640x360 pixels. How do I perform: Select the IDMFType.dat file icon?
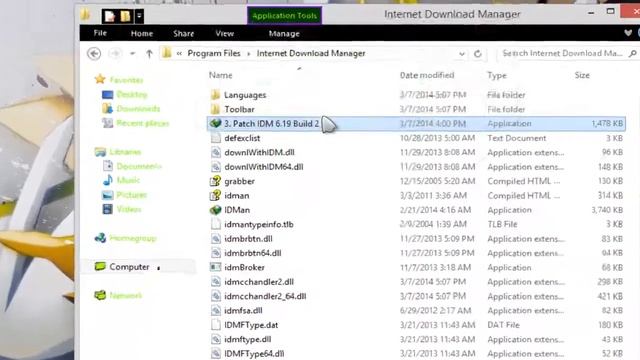pyautogui.click(x=216, y=325)
